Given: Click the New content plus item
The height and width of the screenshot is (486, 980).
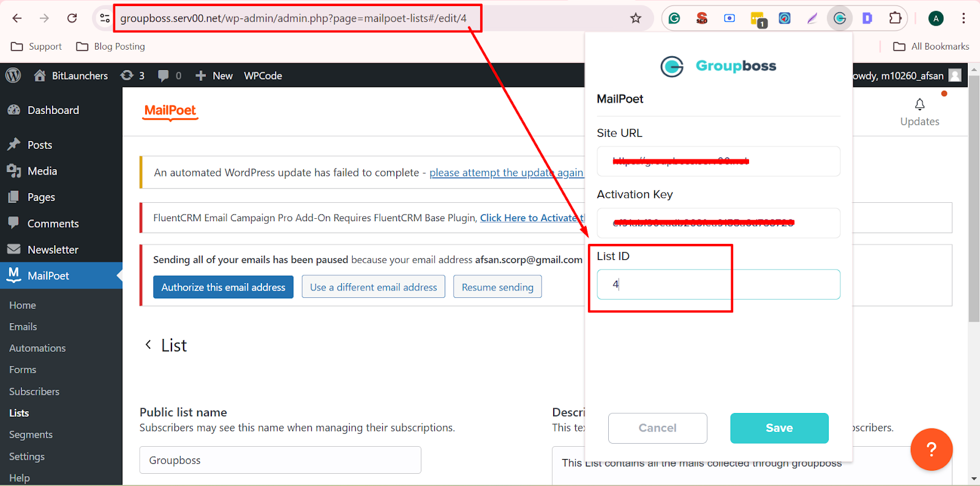Looking at the screenshot, I should pyautogui.click(x=214, y=75).
